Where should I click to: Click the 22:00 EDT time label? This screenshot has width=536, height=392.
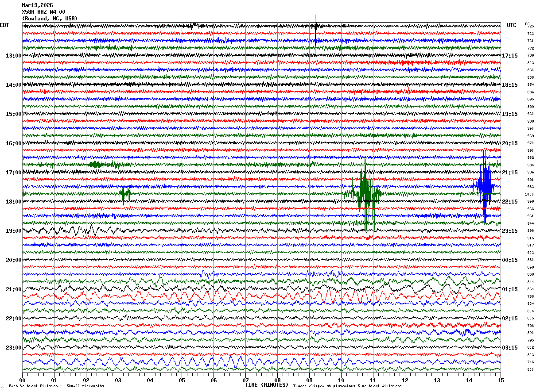(x=14, y=319)
